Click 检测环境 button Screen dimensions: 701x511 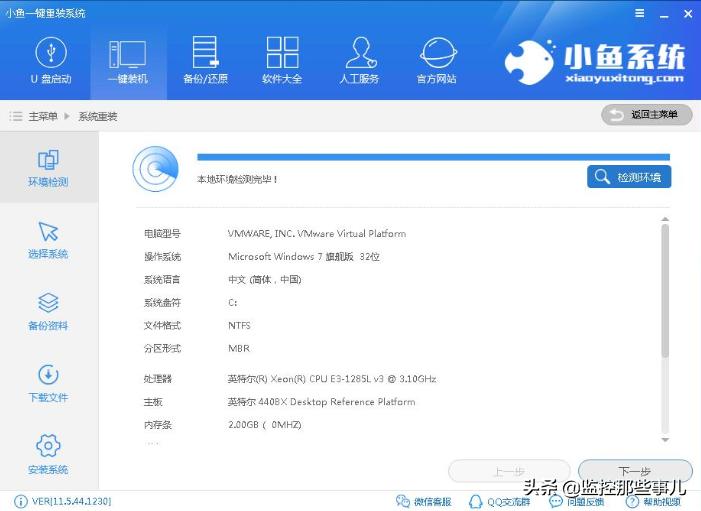point(629,177)
